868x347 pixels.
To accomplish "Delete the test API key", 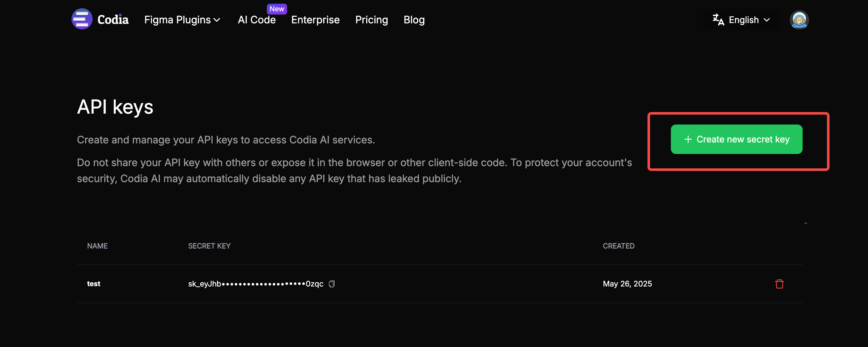I will [x=779, y=284].
